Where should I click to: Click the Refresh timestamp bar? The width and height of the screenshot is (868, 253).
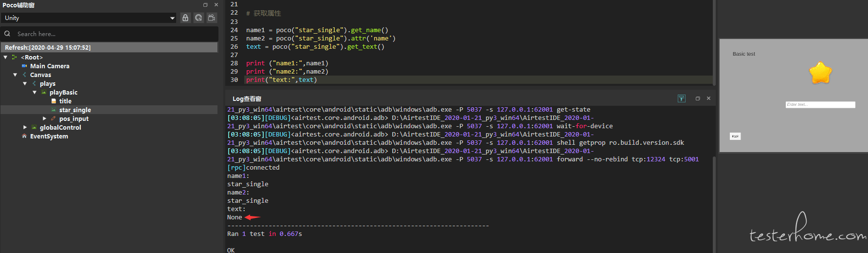[109, 47]
